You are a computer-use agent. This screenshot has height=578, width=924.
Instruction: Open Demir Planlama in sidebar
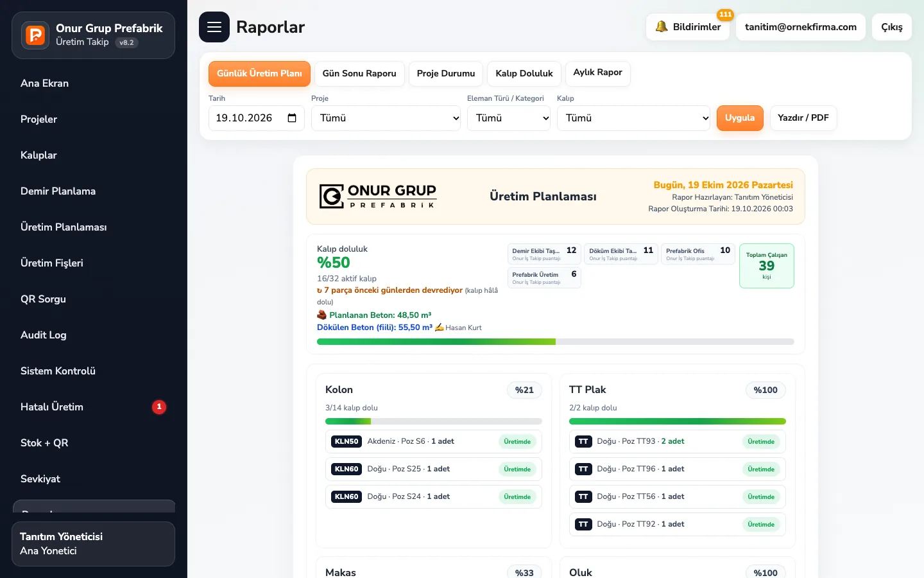(93, 191)
